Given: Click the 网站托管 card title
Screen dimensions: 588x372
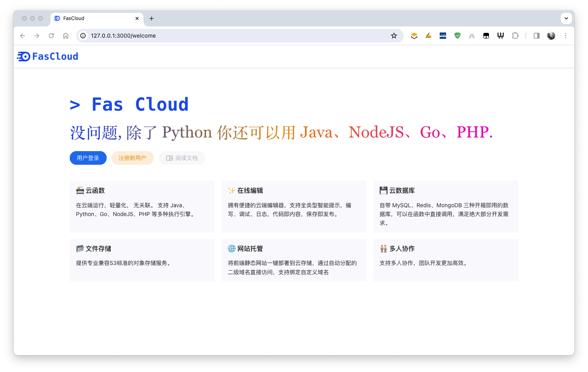Looking at the screenshot, I should [x=250, y=249].
